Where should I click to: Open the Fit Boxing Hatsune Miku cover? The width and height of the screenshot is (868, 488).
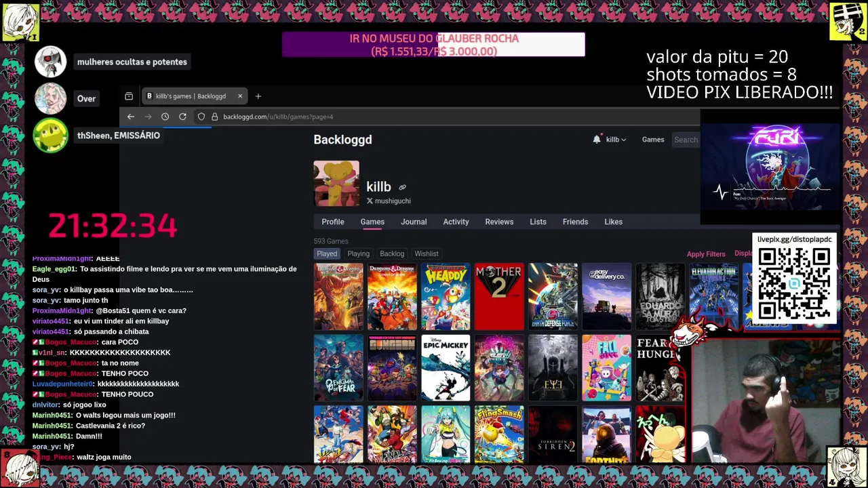coord(446,434)
